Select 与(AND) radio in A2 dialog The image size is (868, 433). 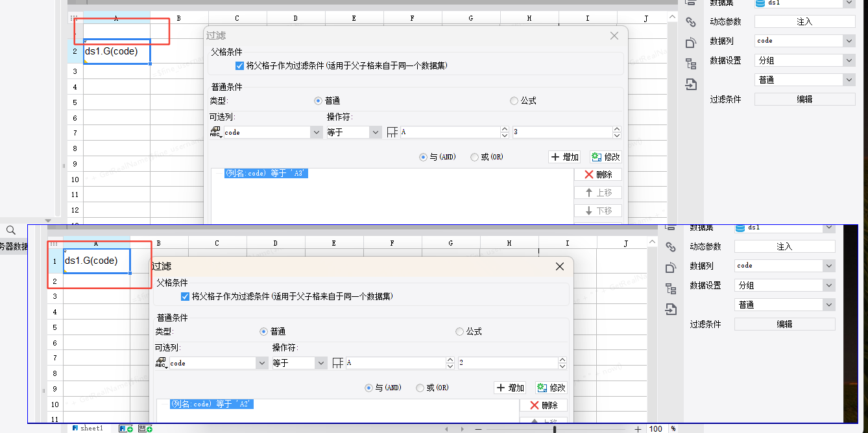(369, 388)
